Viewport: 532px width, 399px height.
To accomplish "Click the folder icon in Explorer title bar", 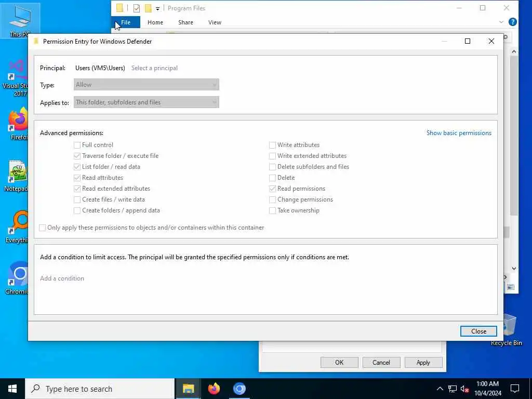I will click(x=119, y=8).
